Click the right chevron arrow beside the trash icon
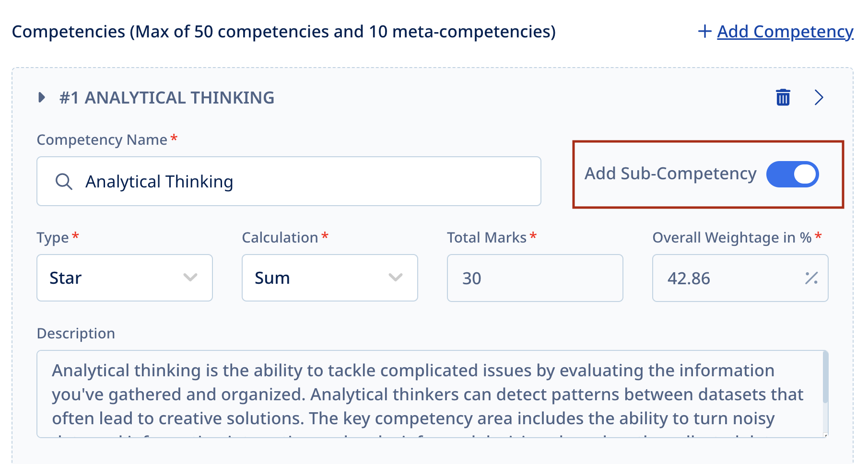 click(x=819, y=97)
